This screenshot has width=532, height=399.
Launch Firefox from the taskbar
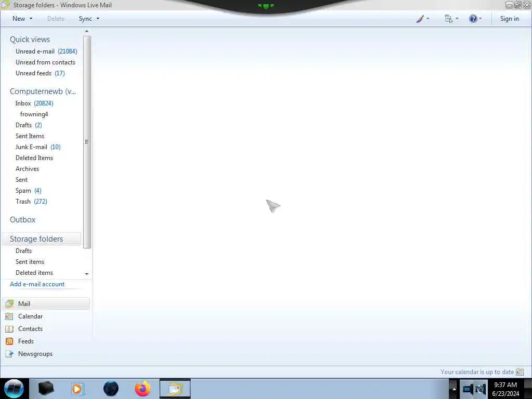coord(143,389)
